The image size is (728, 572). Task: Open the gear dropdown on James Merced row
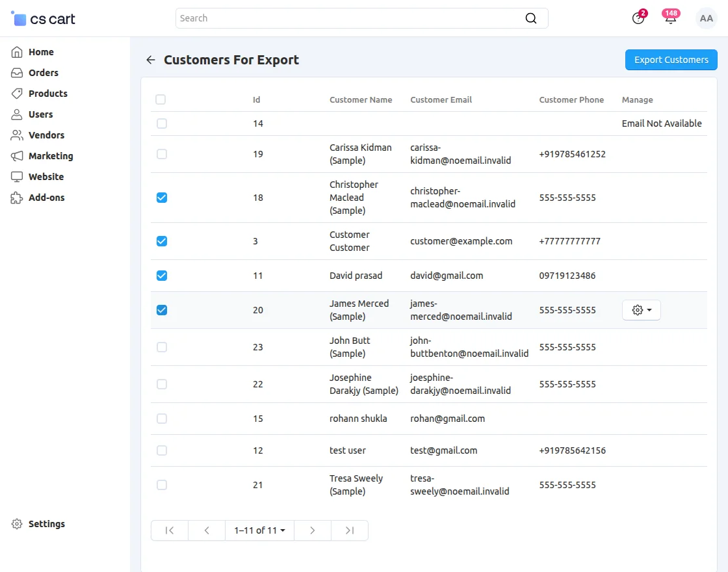[x=641, y=310]
